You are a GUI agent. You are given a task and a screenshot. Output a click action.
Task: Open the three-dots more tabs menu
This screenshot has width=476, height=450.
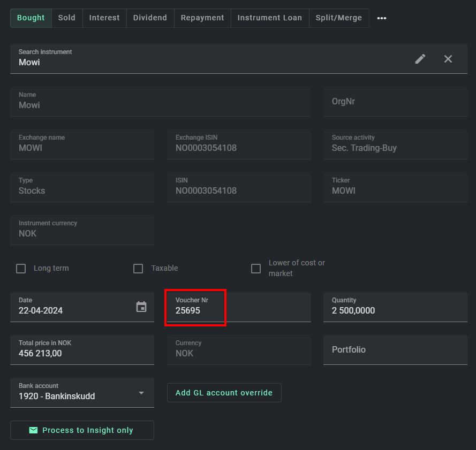pyautogui.click(x=382, y=18)
